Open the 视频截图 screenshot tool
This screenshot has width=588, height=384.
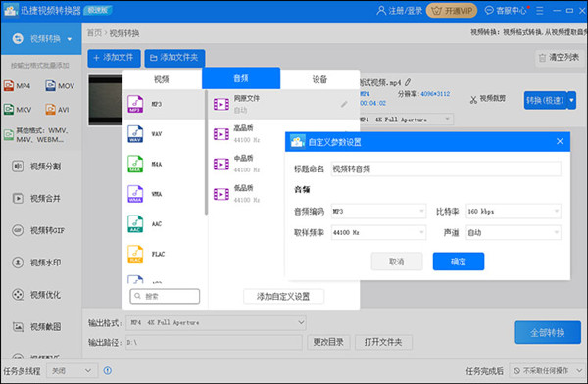37,327
